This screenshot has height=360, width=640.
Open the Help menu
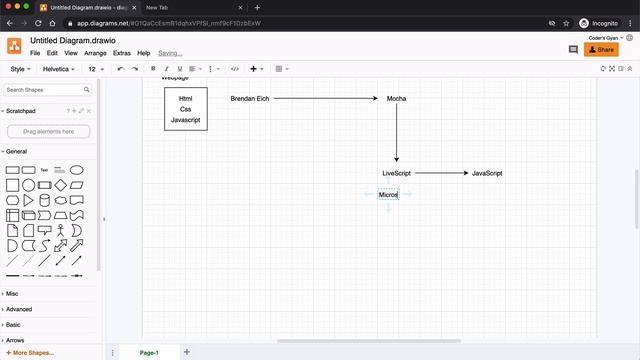[144, 53]
